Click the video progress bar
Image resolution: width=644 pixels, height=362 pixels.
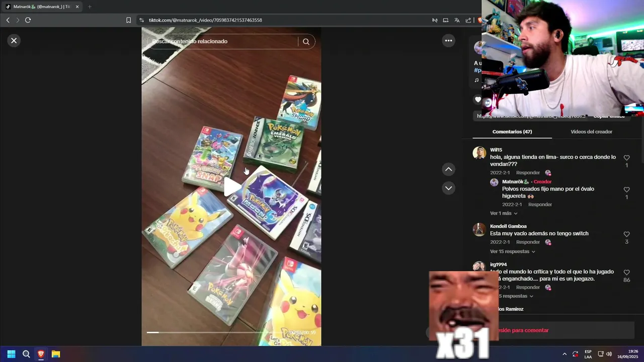[x=216, y=332]
